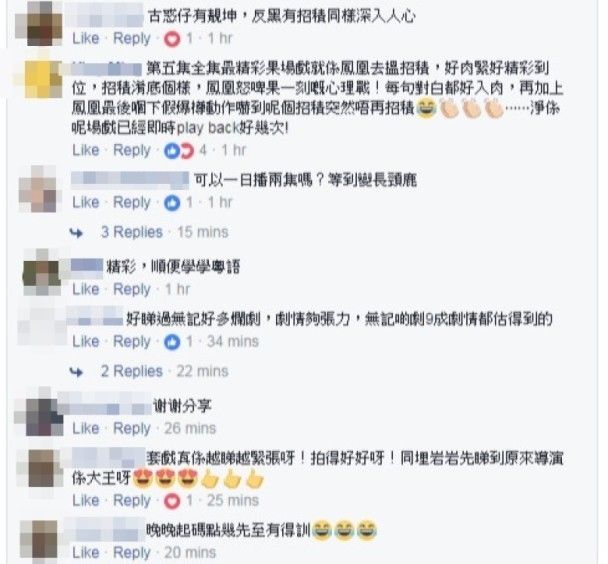Click the reply arrow icon next to 3 Replies
The image size is (608, 564).
click(76, 233)
